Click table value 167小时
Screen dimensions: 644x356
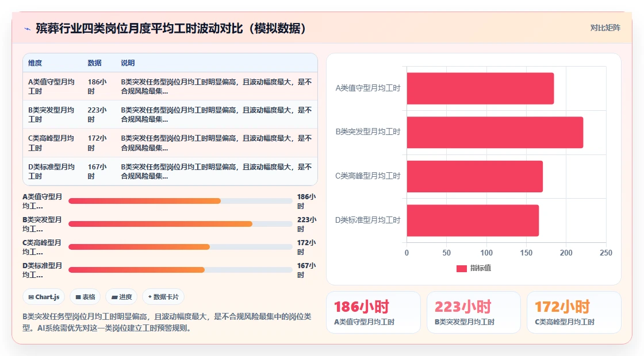coord(97,172)
